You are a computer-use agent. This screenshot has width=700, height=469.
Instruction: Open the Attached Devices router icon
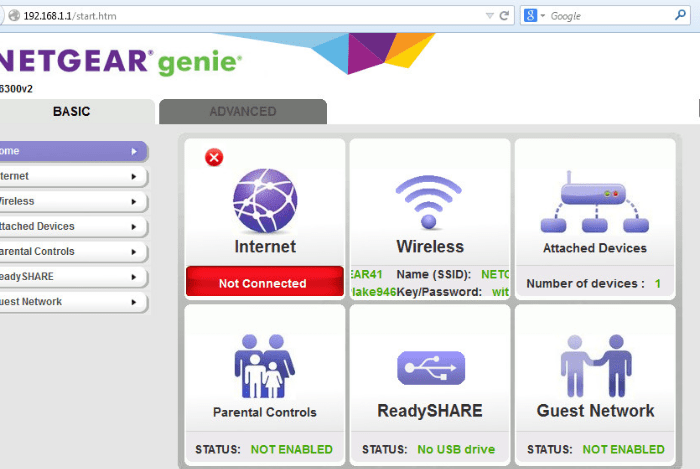coord(594,201)
